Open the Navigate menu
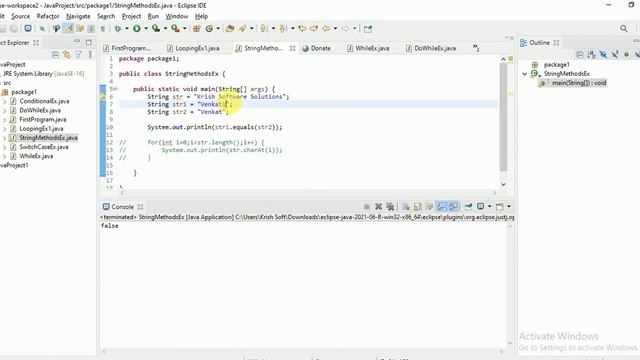Viewport: 640px width, 360px height. pyautogui.click(x=78, y=16)
